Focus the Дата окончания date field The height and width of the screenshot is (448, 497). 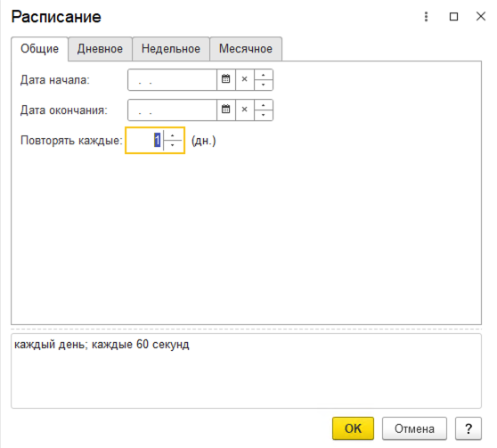point(173,110)
